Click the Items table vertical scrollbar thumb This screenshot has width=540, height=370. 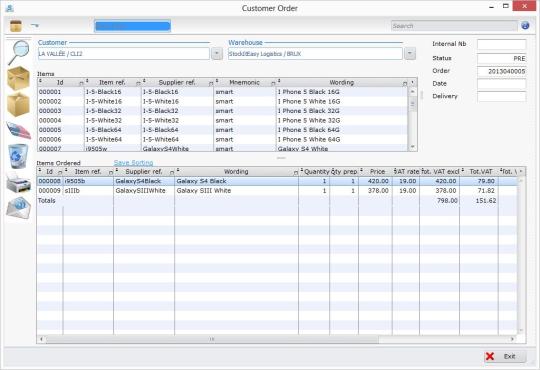point(412,103)
